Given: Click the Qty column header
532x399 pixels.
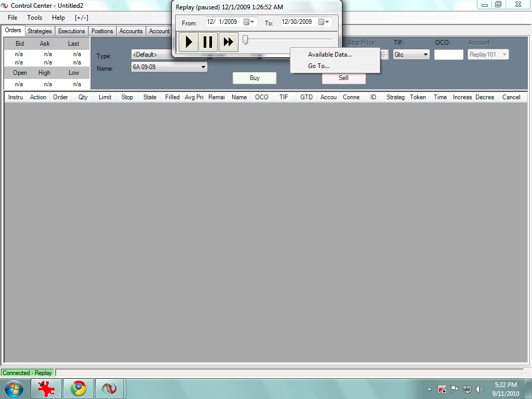Looking at the screenshot, I should pyautogui.click(x=83, y=97).
